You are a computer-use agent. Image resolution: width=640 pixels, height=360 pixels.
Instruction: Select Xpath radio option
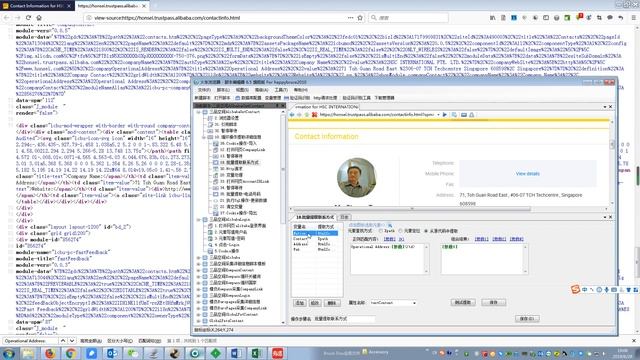(x=381, y=231)
